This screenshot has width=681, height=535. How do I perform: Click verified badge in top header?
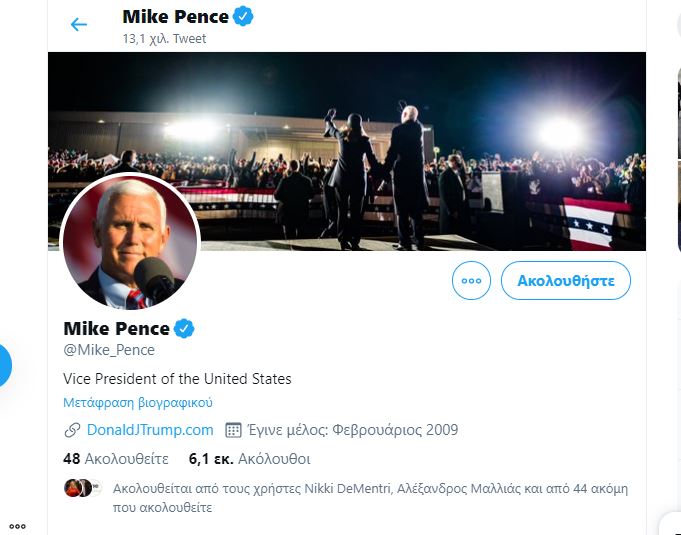coord(244,16)
